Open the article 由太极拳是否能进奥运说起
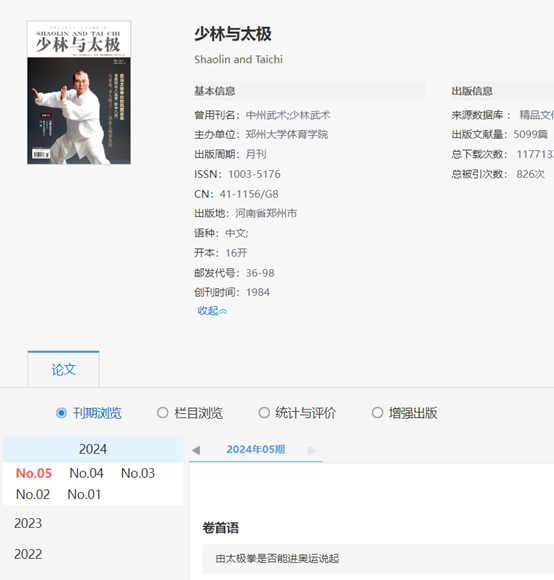This screenshot has height=580, width=554. pyautogui.click(x=277, y=559)
